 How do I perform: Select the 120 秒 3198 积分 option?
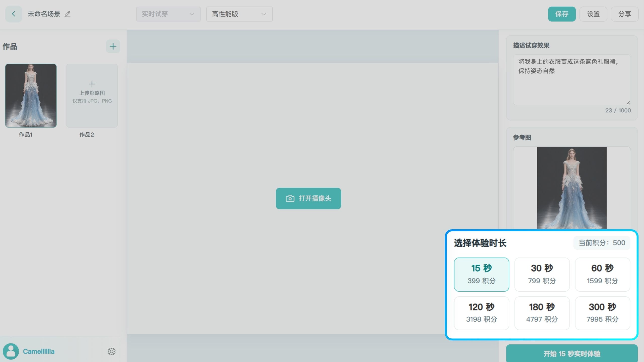(x=481, y=313)
